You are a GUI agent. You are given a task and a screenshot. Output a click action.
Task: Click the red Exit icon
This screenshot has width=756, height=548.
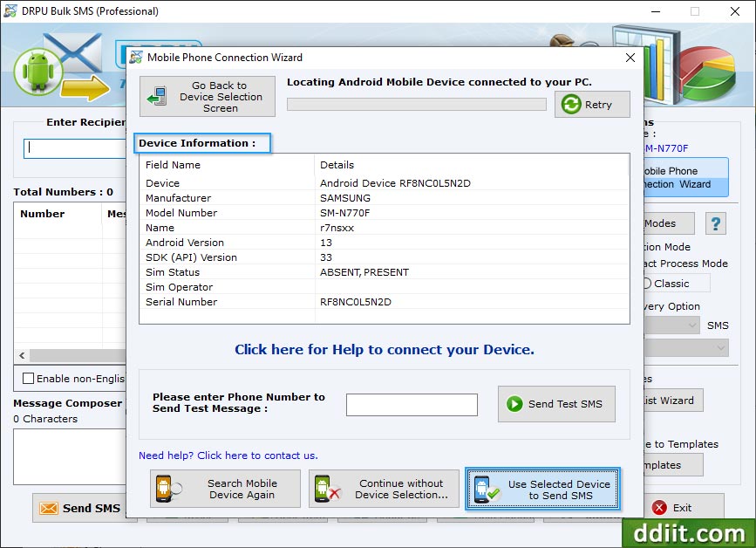pos(661,507)
